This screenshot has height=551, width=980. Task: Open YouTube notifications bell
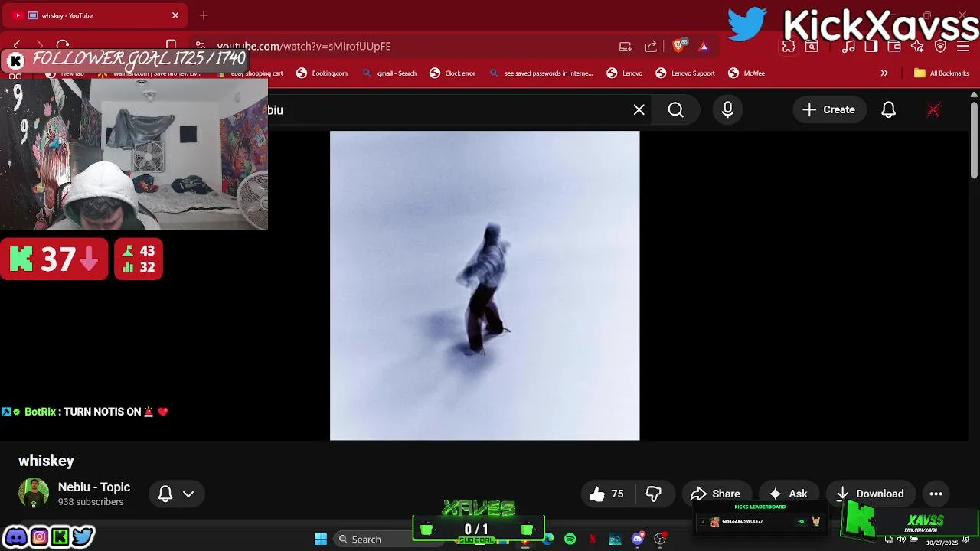pos(888,110)
